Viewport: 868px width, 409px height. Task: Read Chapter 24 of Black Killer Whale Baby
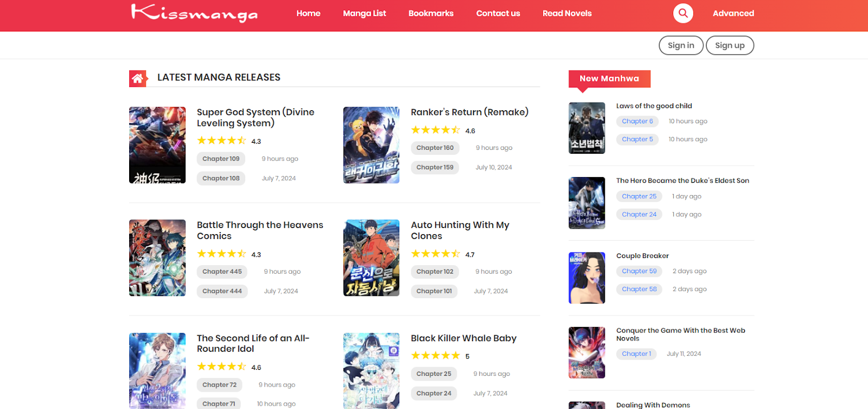[433, 393]
